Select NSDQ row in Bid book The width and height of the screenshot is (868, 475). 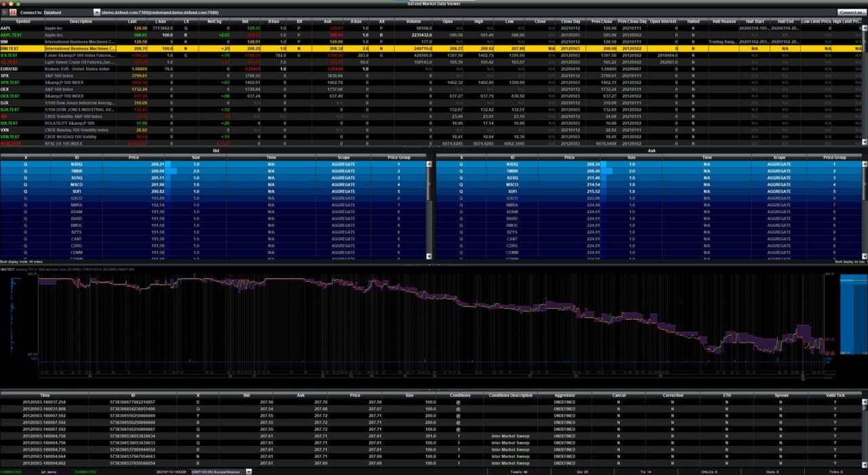[x=213, y=164]
